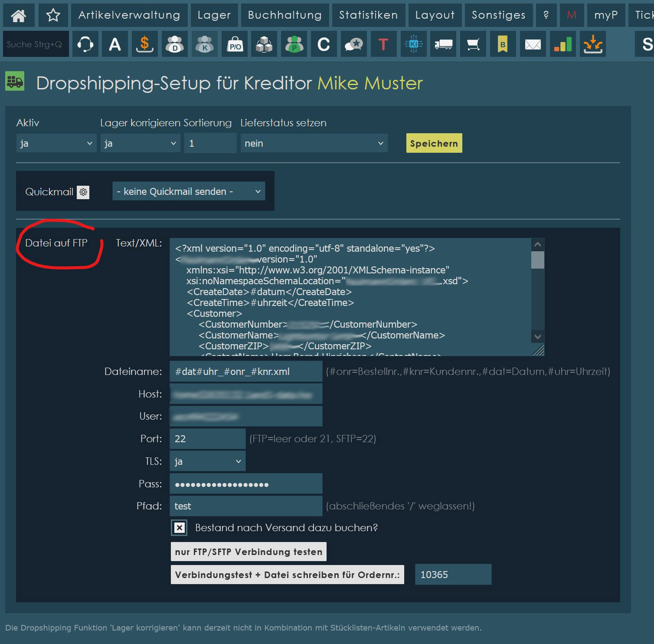This screenshot has width=654, height=644.
Task: Click the Mike Muster creditor name
Action: coord(370,83)
